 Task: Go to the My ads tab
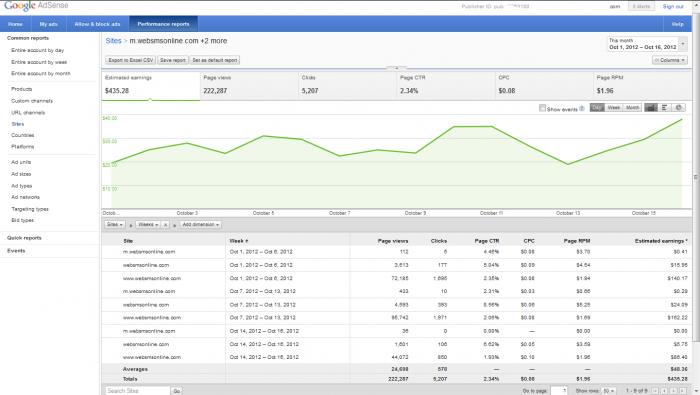48,24
